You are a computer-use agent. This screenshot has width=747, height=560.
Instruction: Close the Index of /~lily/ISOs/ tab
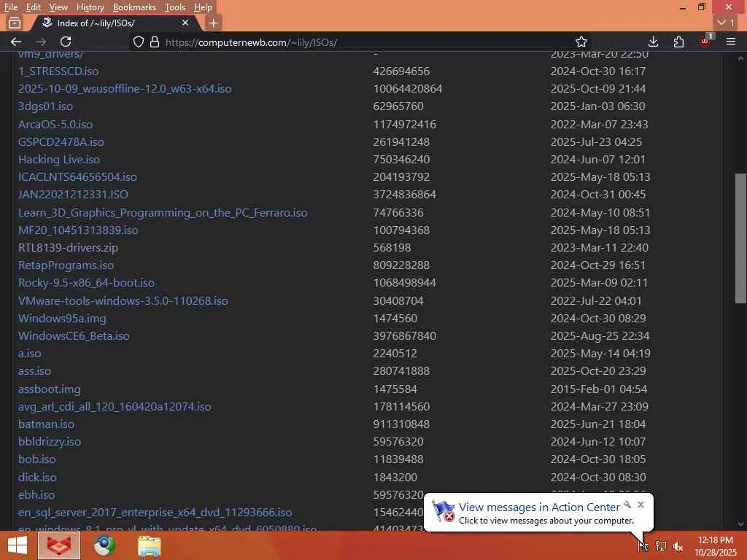tap(185, 23)
